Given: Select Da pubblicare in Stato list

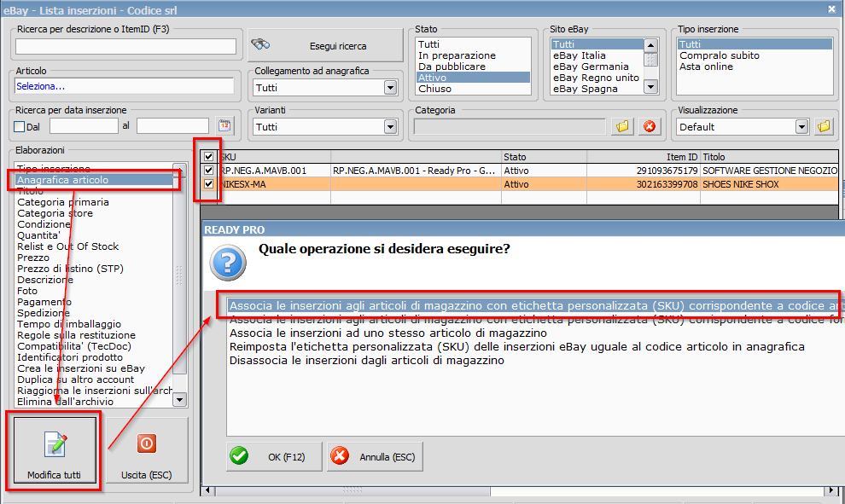Looking at the screenshot, I should pyautogui.click(x=473, y=67).
